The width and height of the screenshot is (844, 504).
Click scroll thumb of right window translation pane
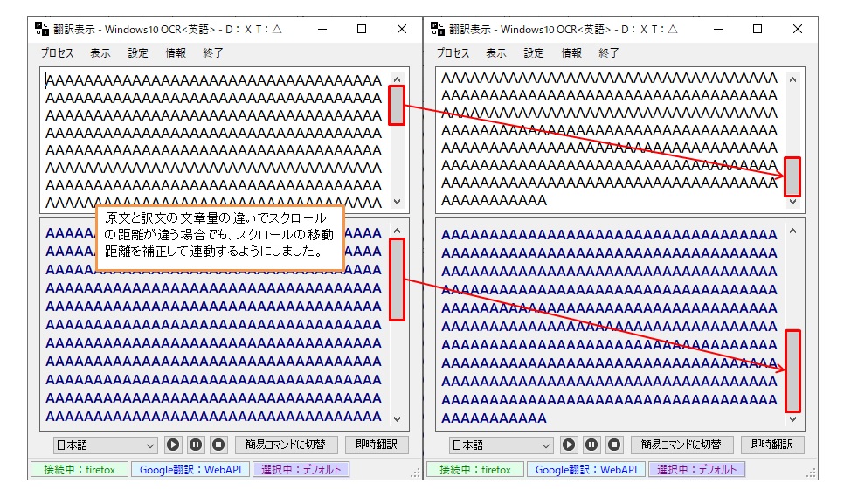click(792, 371)
